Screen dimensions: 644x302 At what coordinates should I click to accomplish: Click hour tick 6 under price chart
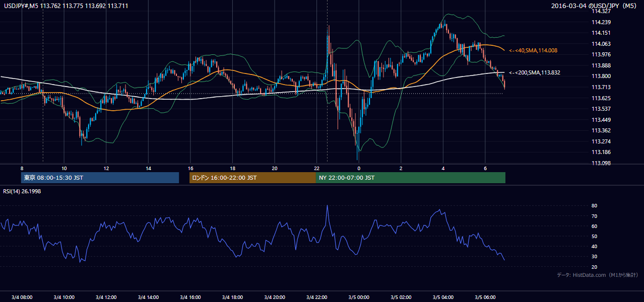click(x=485, y=168)
